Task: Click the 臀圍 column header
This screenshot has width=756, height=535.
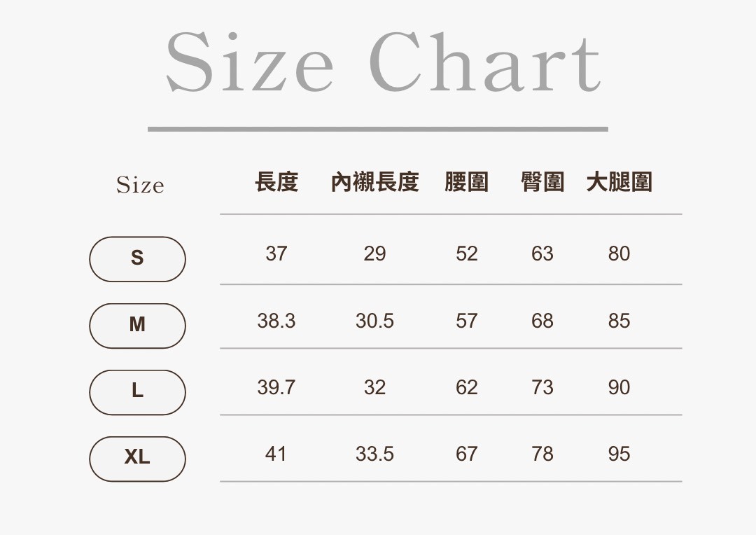Action: pyautogui.click(x=542, y=182)
